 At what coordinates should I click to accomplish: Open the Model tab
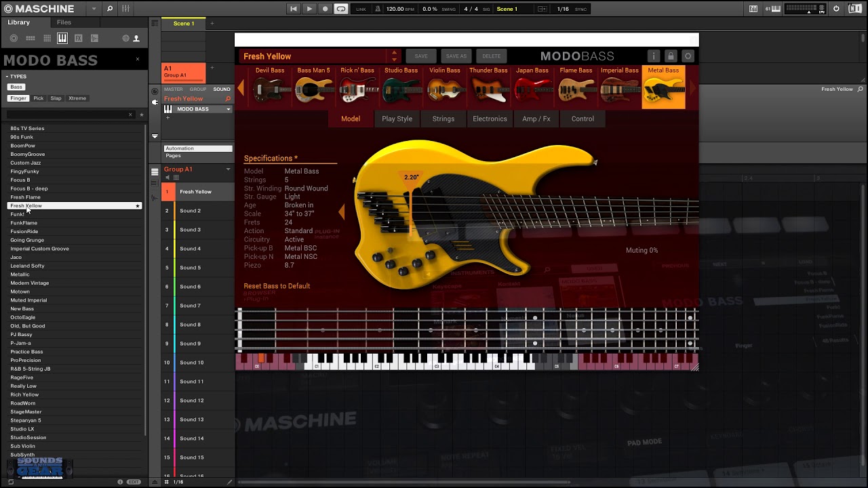351,119
